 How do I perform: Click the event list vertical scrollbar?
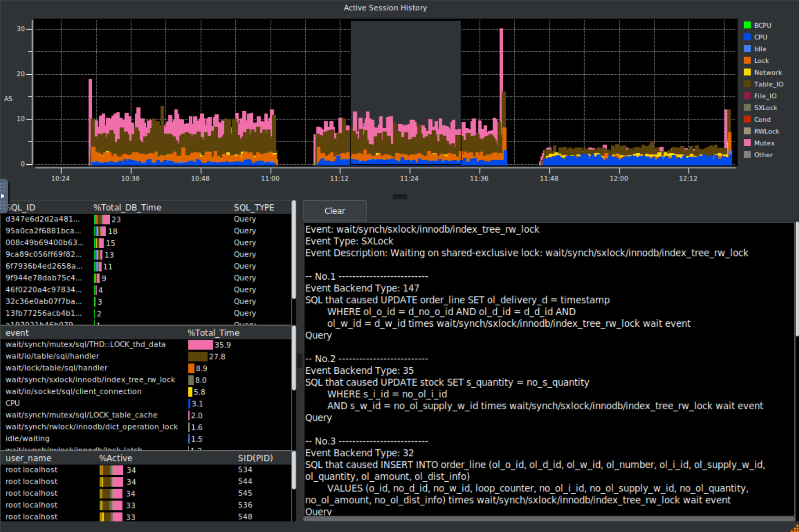click(294, 359)
